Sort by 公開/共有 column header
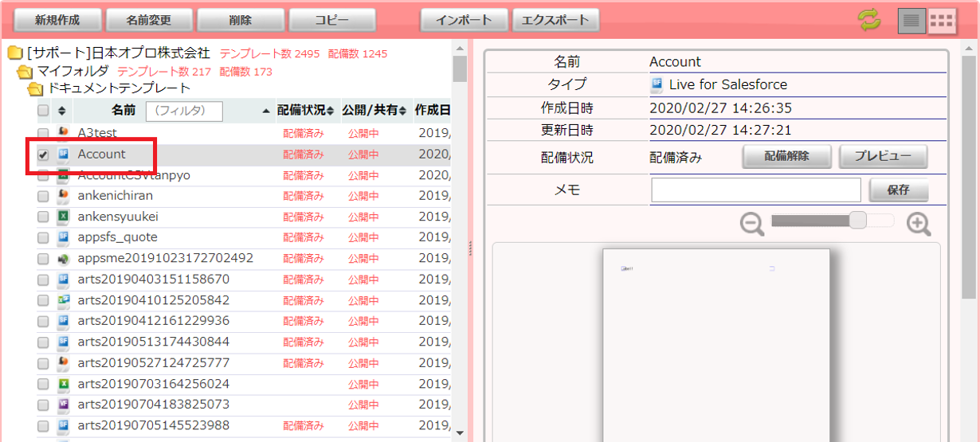 click(x=374, y=111)
